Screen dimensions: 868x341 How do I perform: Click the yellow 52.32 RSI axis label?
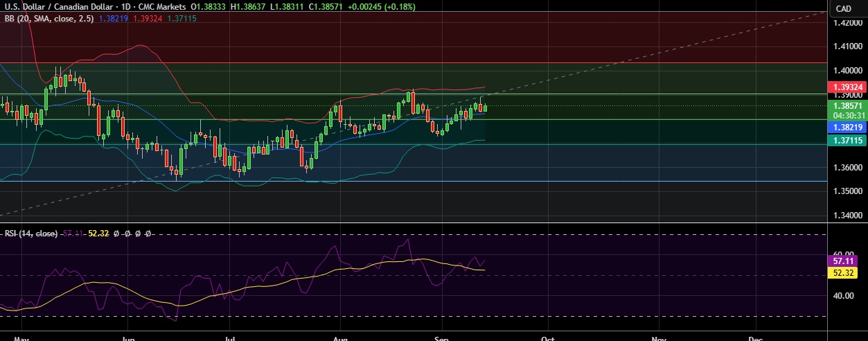tap(842, 273)
